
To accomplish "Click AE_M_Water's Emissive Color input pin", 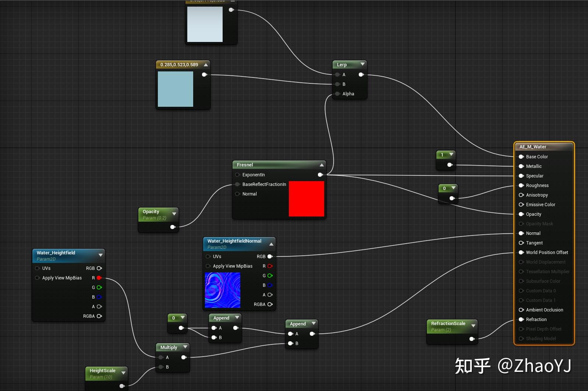I will [521, 205].
